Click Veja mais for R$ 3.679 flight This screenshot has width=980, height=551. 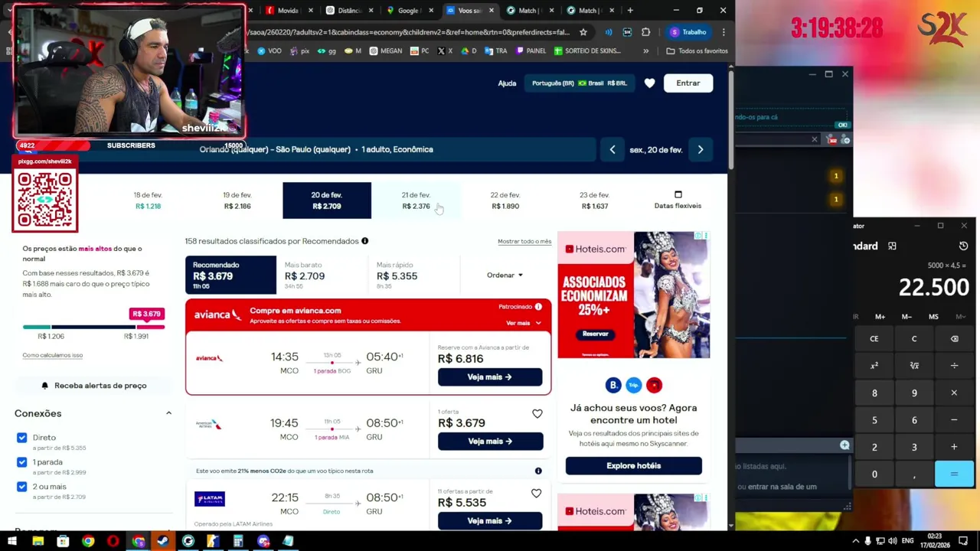tap(490, 442)
